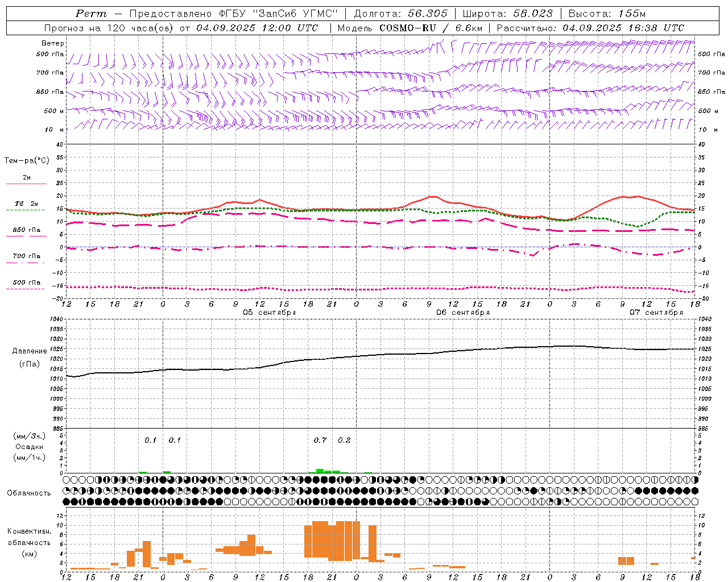728x582 pixels.
Task: Click the "04.09.2025 12:00 UTC" forecast start time
Action: pos(257,28)
